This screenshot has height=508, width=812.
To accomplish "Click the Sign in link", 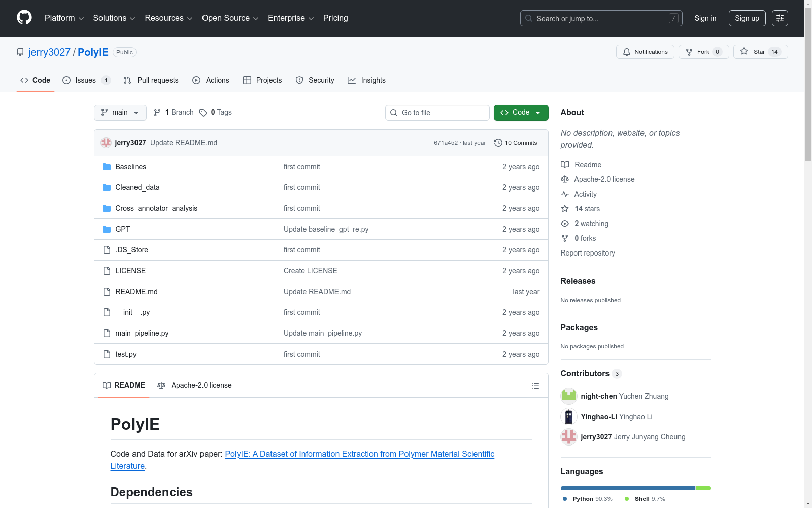I will point(705,18).
